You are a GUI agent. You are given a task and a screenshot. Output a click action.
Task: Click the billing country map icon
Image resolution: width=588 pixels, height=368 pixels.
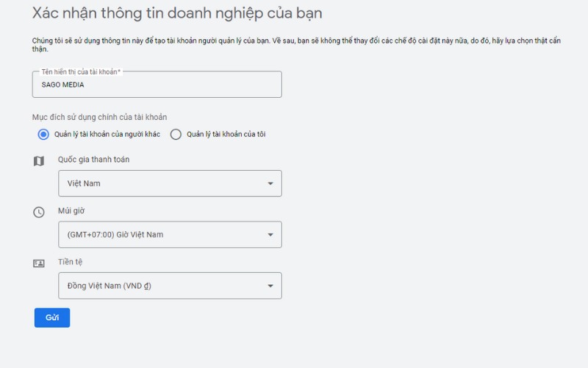point(39,160)
